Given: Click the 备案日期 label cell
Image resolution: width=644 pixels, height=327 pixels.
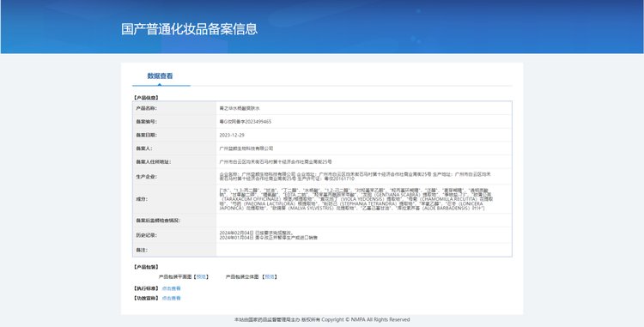Looking at the screenshot, I should coord(174,135).
